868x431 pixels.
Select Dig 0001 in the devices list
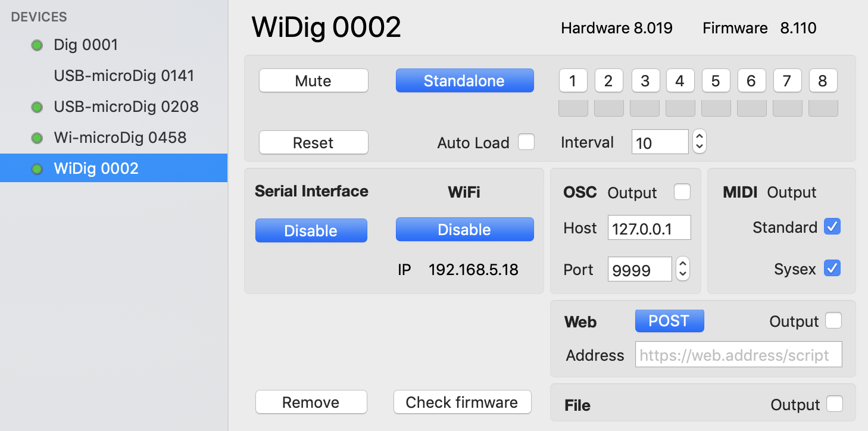click(x=114, y=45)
